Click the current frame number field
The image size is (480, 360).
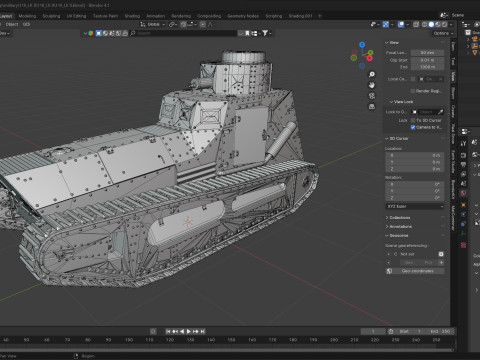click(373, 331)
